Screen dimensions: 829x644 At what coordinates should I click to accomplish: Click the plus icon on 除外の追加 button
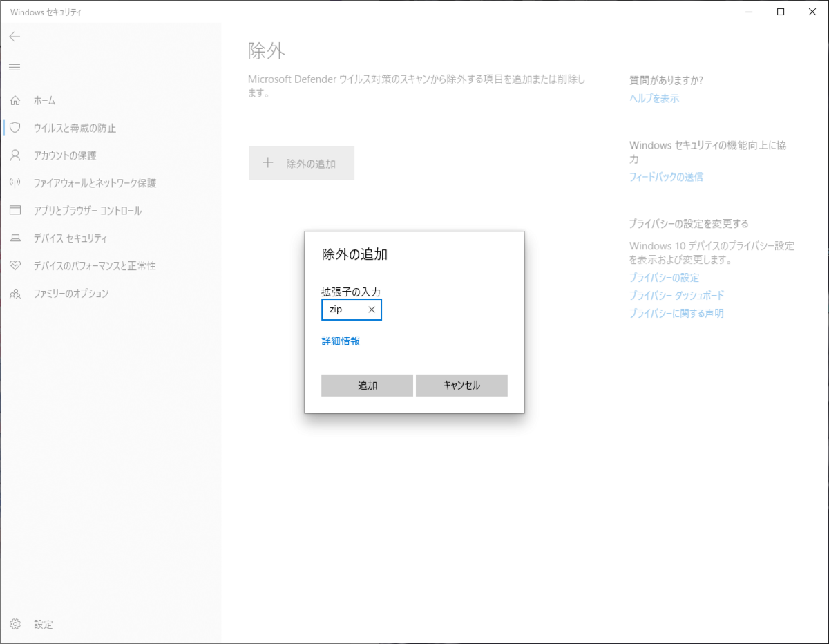(268, 164)
